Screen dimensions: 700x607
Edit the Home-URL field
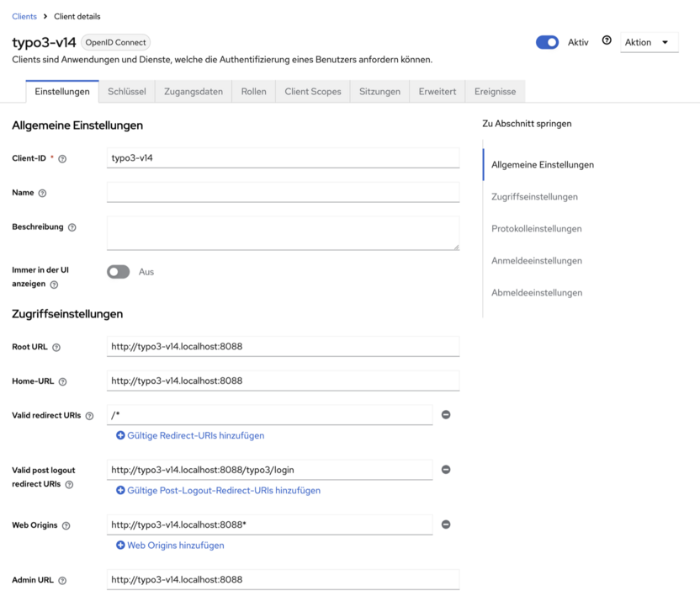pyautogui.click(x=283, y=381)
